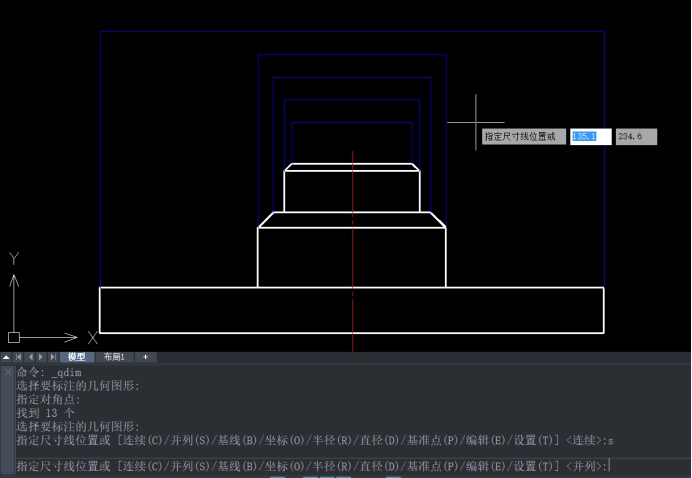Image resolution: width=692 pixels, height=478 pixels.
Task: Click next layout tab arrow
Action: [x=41, y=357]
